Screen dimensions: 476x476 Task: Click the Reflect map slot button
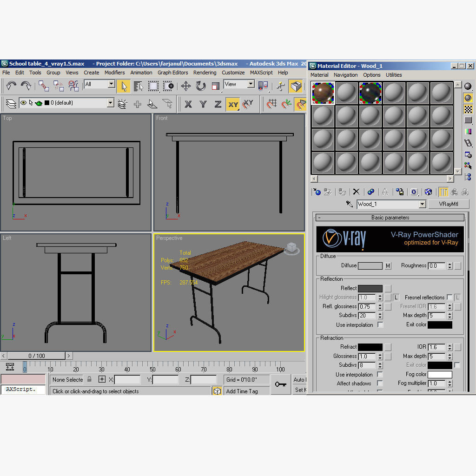388,288
